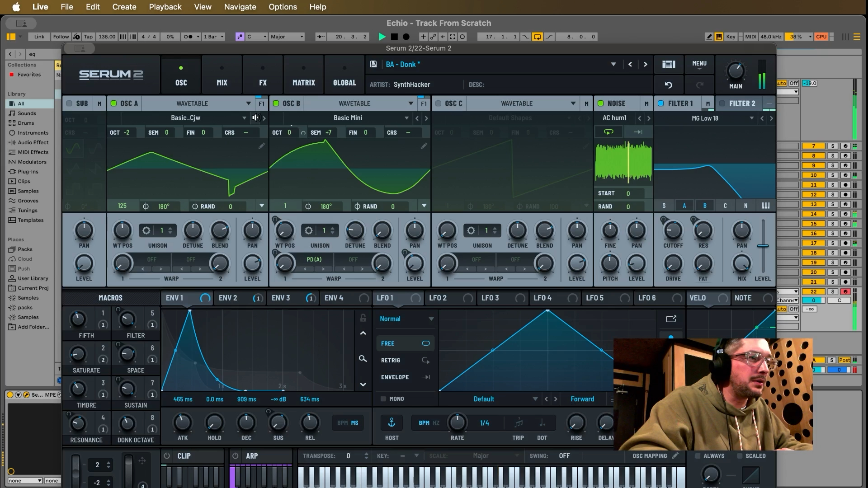Enable the OSC C oscillator toggle

[438, 103]
